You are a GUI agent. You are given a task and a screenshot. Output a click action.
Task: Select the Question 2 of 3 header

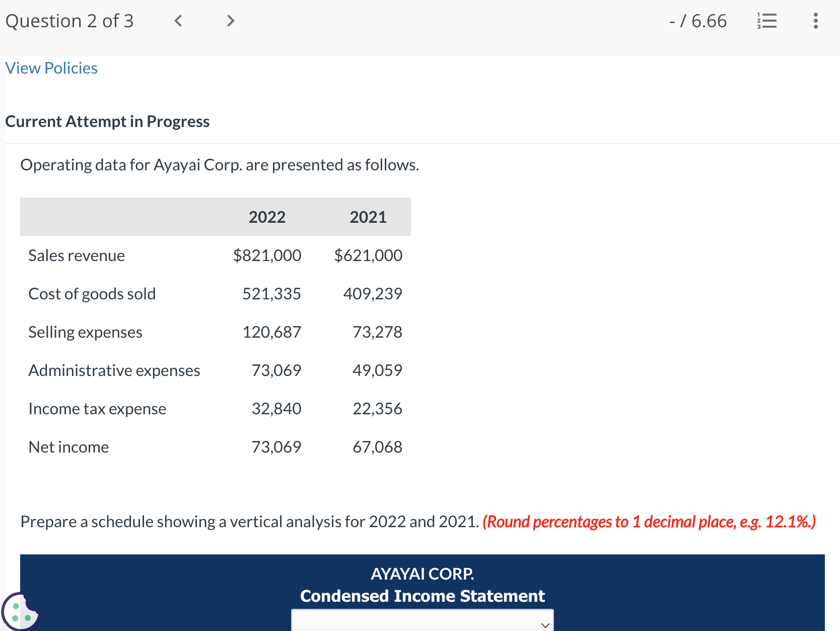(69, 21)
